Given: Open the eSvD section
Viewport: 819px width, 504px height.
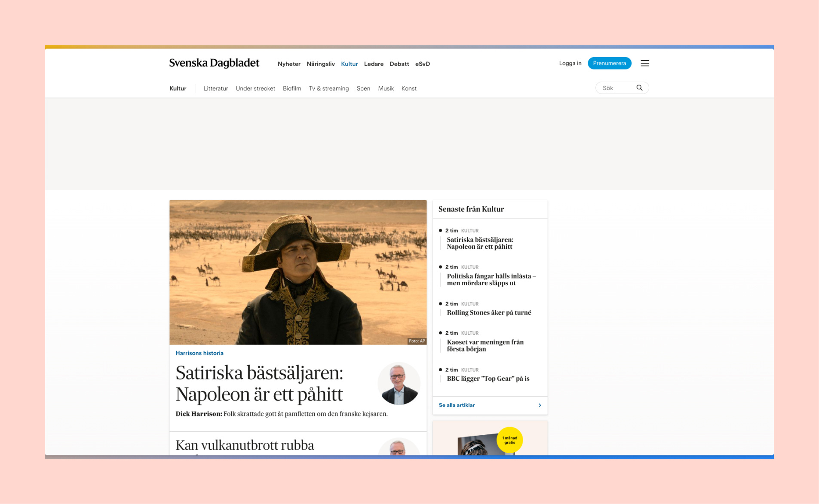Looking at the screenshot, I should click(x=422, y=64).
